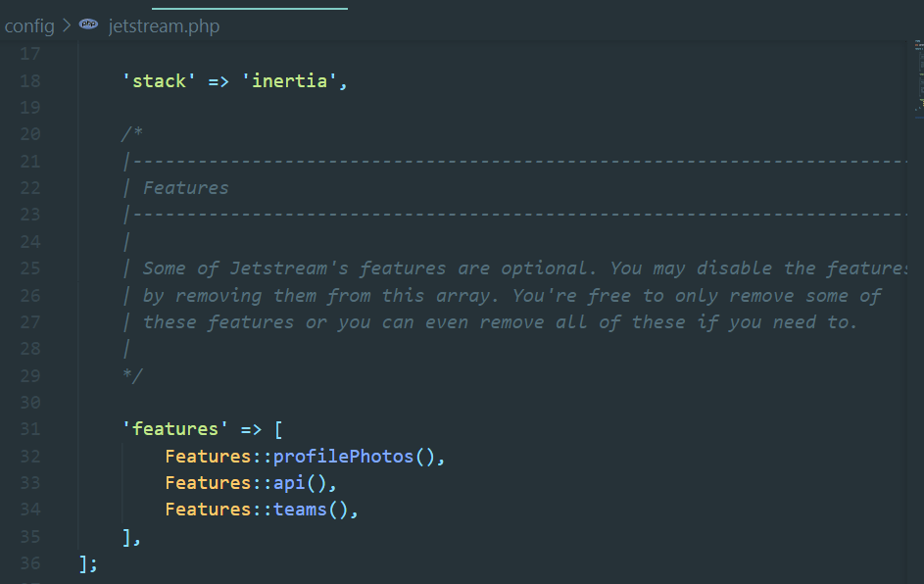
Task: Click the words 'these features' on line 27
Action: pos(219,322)
